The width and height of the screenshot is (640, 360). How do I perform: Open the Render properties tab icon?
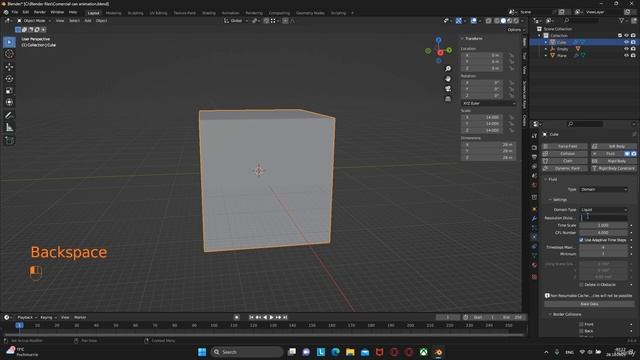coord(534,147)
